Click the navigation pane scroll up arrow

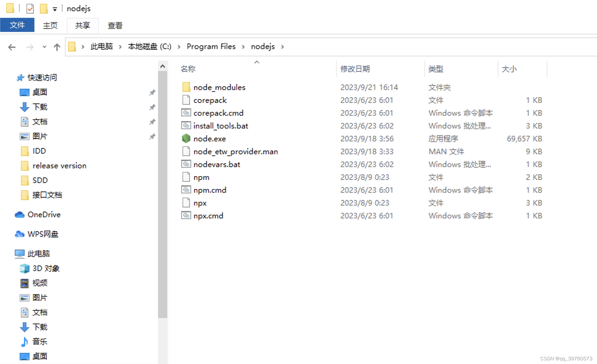click(x=163, y=66)
